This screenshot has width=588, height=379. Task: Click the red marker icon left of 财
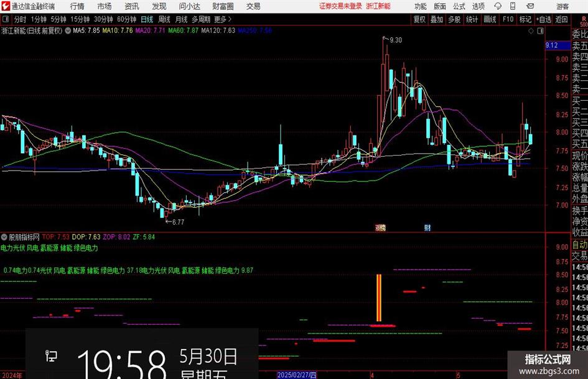click(380, 228)
